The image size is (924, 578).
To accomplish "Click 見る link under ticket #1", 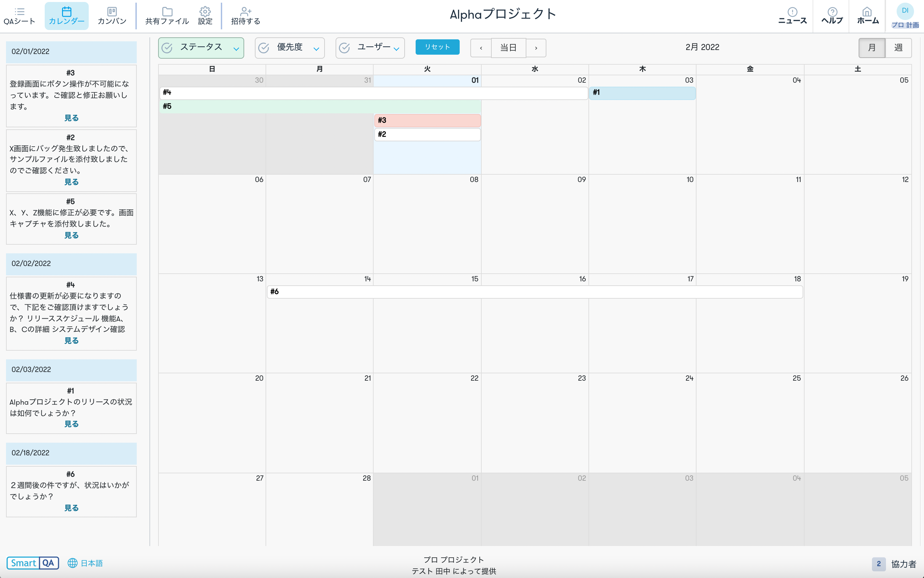I will click(71, 424).
